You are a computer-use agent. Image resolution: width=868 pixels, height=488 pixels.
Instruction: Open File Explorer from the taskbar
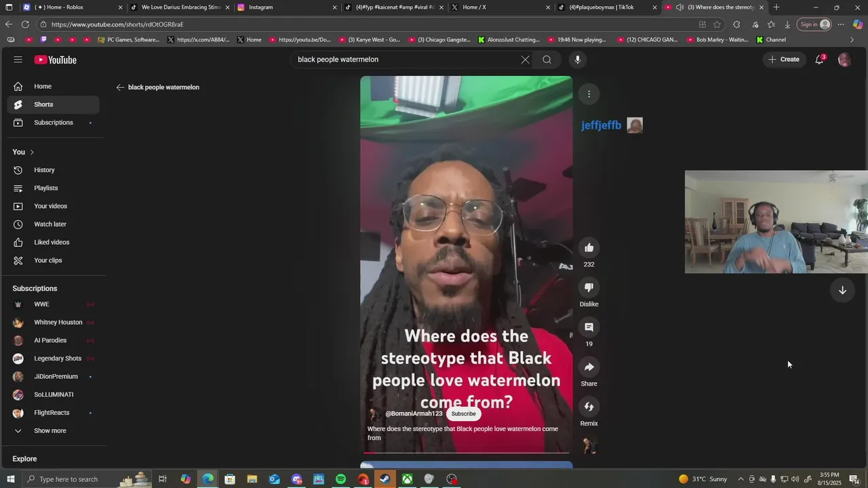tap(252, 479)
